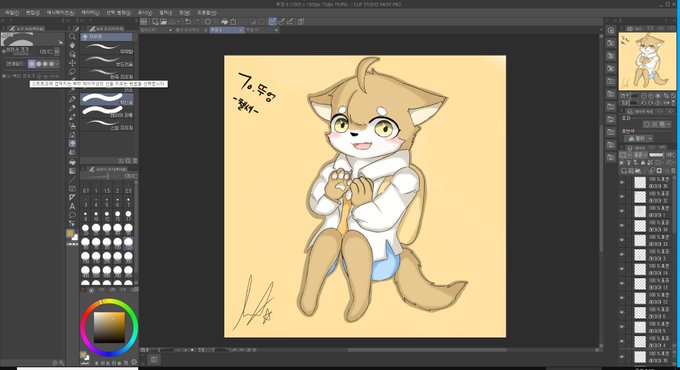Toggle visibility of layer 레이어 13
Viewport: 680px width, 370px height.
pyautogui.click(x=621, y=284)
